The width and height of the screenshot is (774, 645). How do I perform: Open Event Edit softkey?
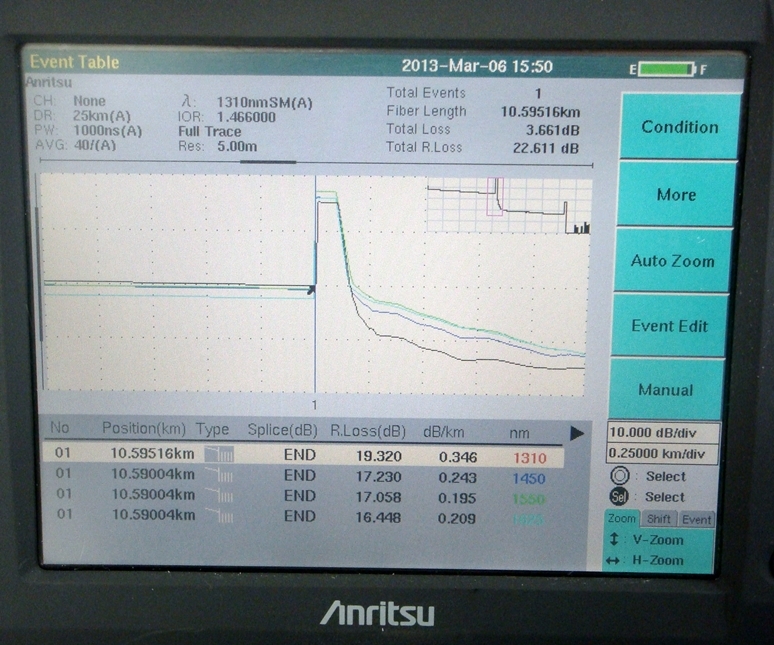tap(669, 326)
